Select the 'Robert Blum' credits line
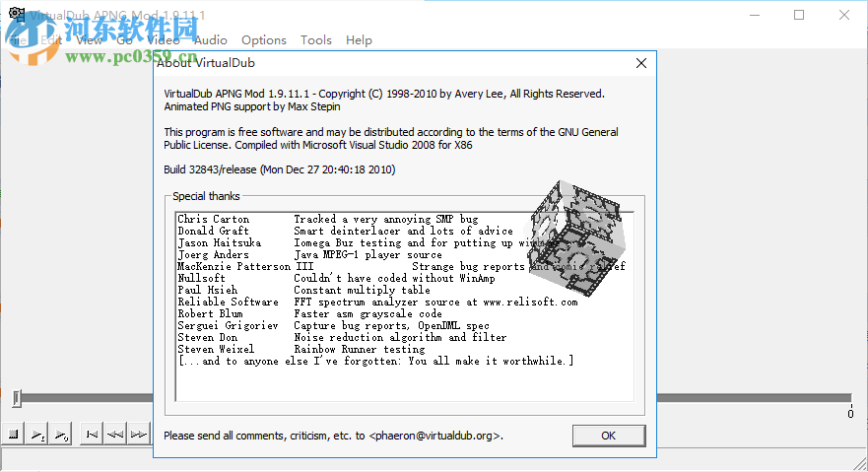The height and width of the screenshot is (472, 868). click(x=309, y=313)
